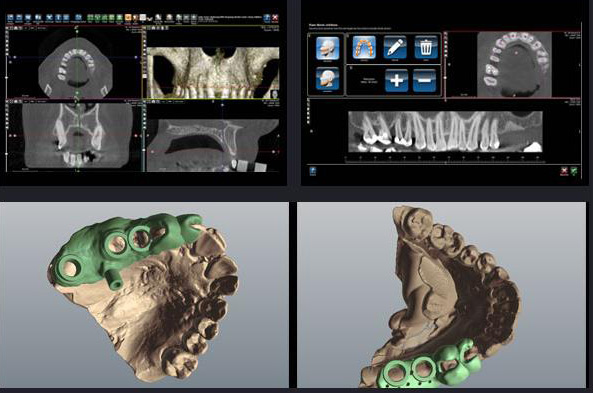Viewport: 593px width, 393px height.
Task: Click the minus thickness button
Action: (424, 80)
